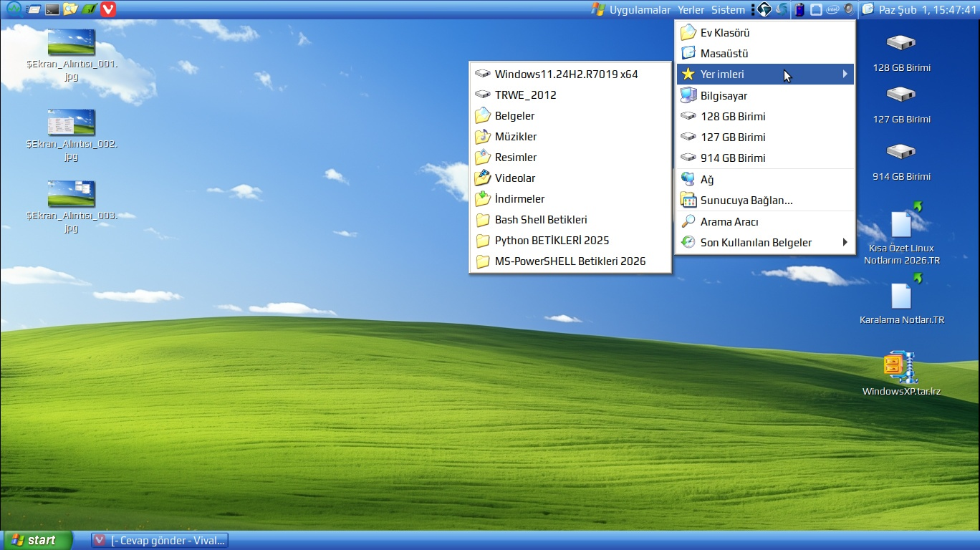Open the clock showing Paz Şub 1

point(919,9)
